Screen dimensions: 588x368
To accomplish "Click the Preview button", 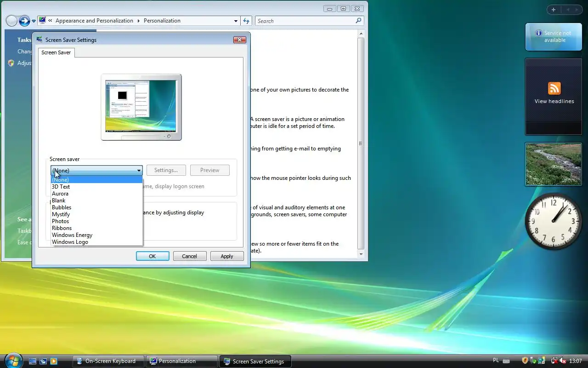I will [x=209, y=170].
